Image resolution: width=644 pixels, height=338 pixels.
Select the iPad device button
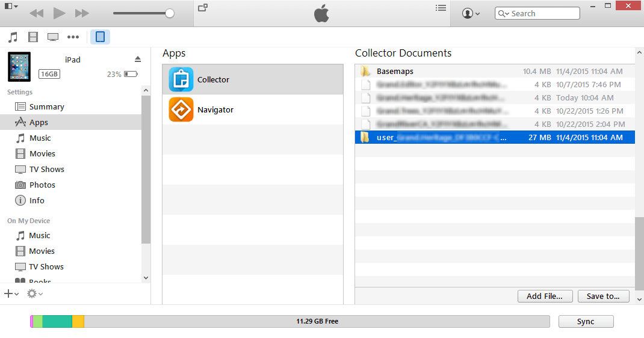point(100,37)
